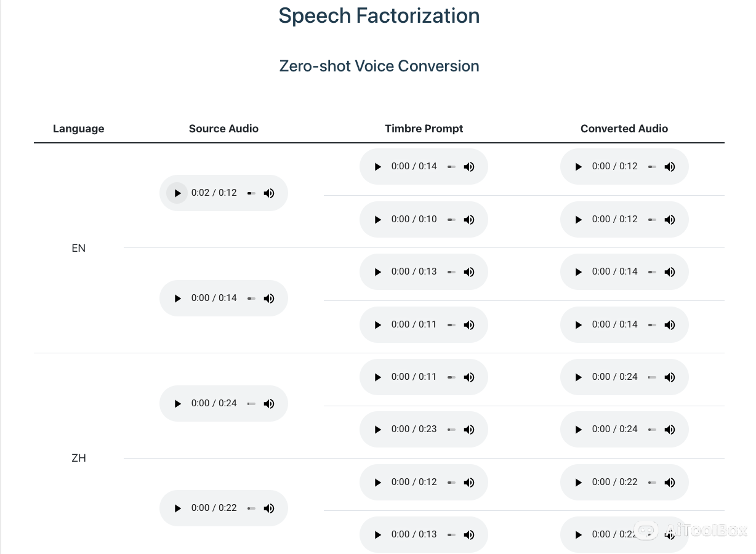The height and width of the screenshot is (554, 756).
Task: Mute the 0:22 ZH source audio
Action: click(x=269, y=508)
